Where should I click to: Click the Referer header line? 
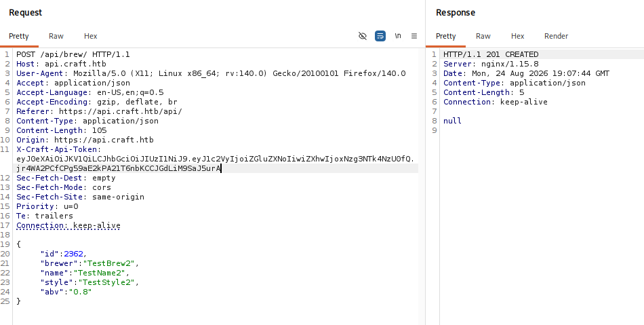tap(99, 111)
